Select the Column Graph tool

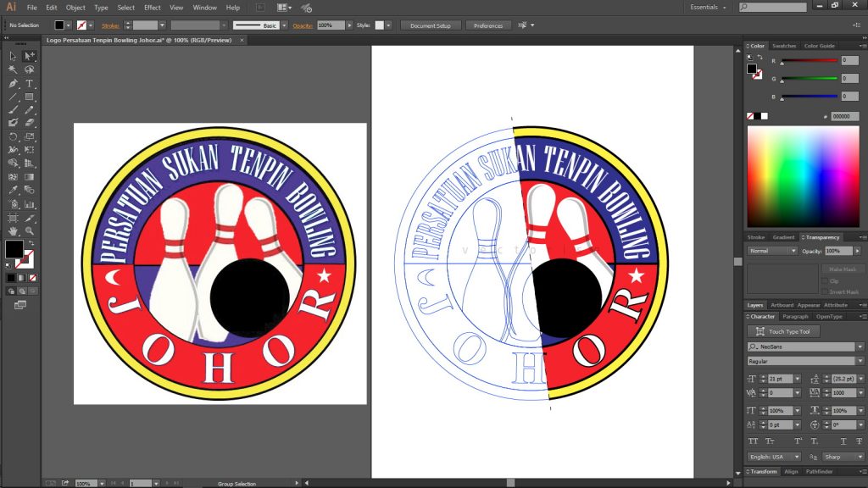30,204
